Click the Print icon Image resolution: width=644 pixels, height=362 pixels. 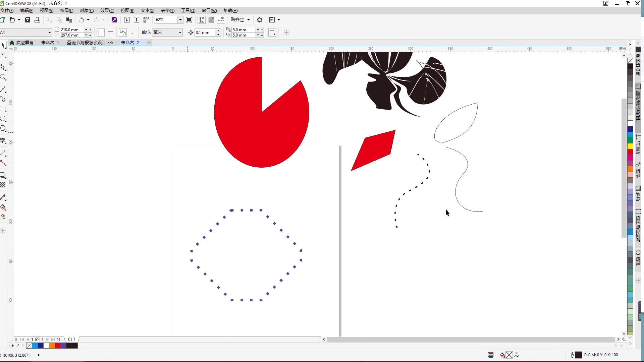37,20
